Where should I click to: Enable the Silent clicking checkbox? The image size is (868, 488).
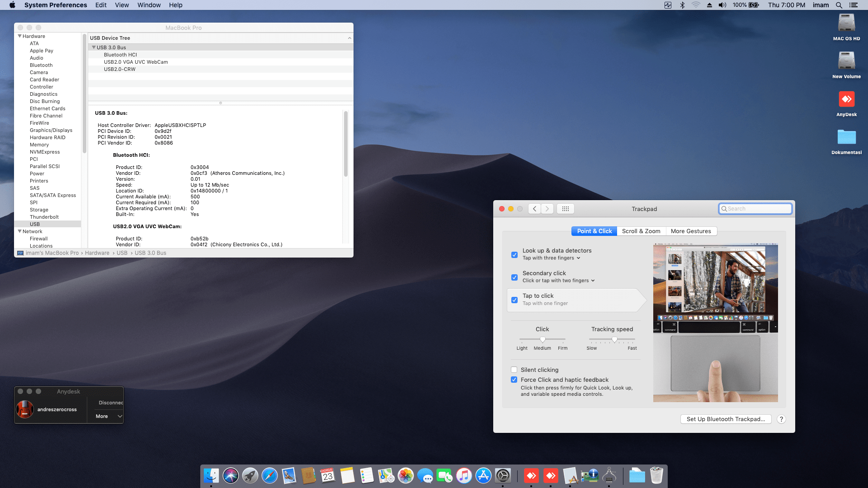(x=514, y=370)
